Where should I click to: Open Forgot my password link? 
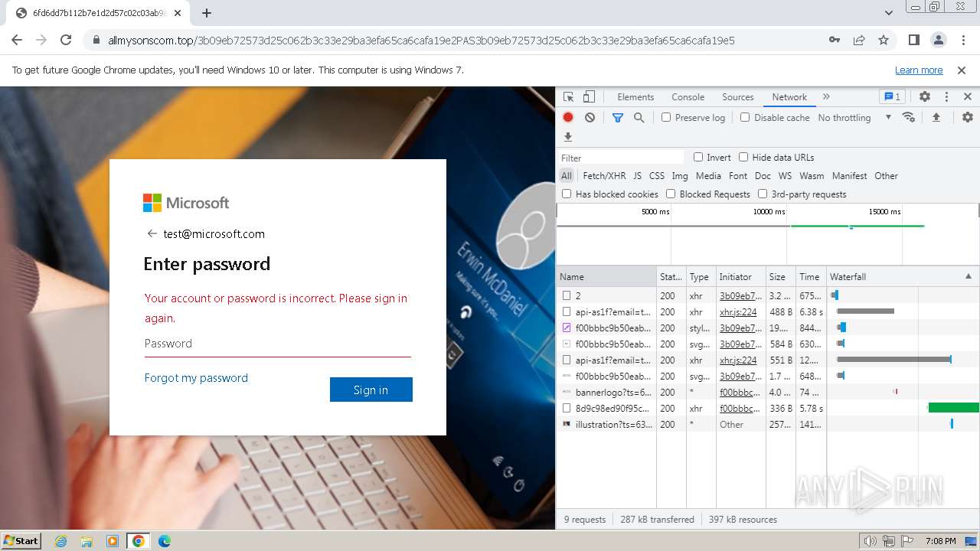pos(196,377)
